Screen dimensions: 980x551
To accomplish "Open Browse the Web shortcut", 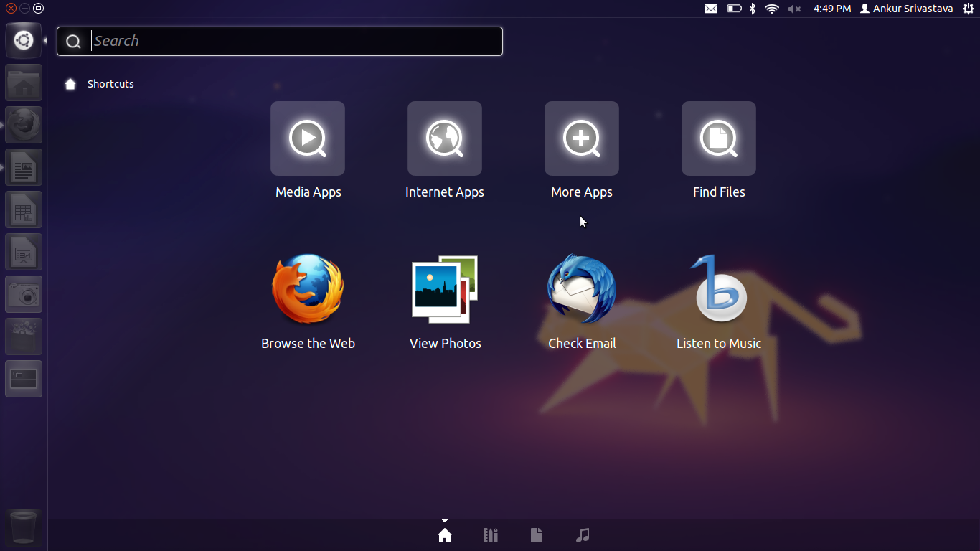I will click(x=308, y=290).
